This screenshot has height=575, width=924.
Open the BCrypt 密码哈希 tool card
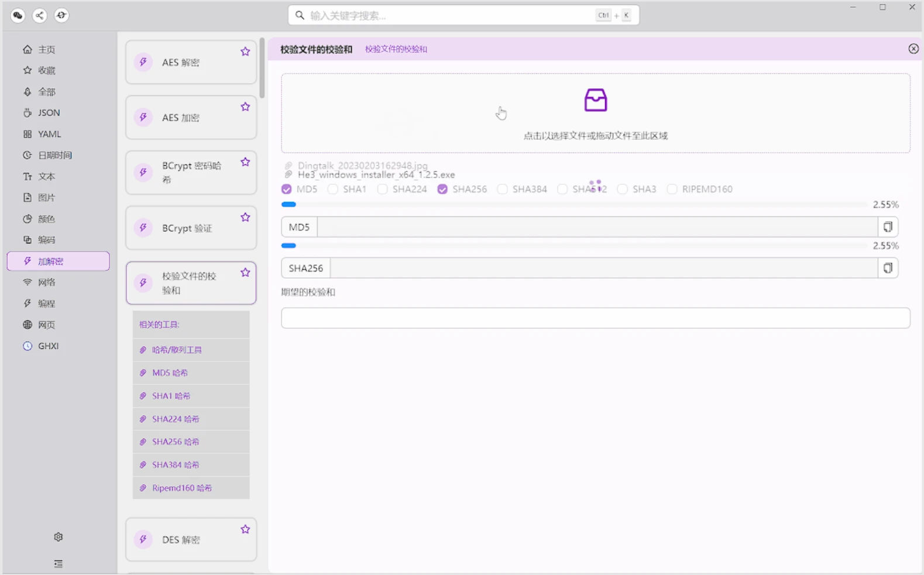pos(191,173)
